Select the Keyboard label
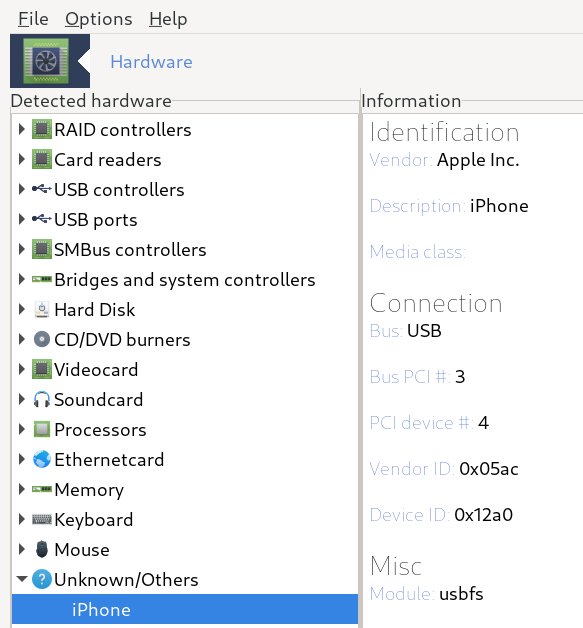Viewport: 583px width, 628px height. [93, 520]
